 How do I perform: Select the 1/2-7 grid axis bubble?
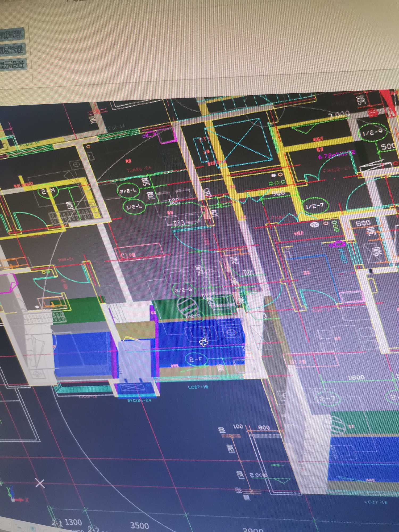[x=315, y=206]
